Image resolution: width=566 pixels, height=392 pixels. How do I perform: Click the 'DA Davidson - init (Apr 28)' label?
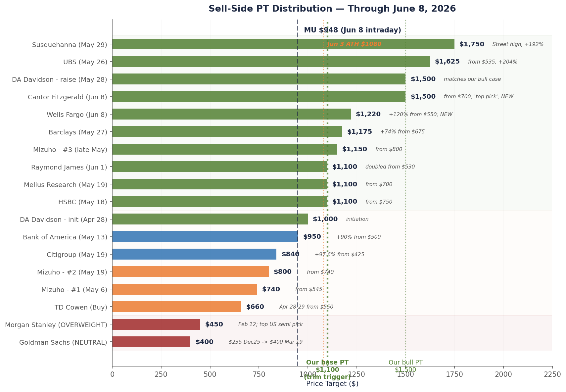tap(64, 220)
